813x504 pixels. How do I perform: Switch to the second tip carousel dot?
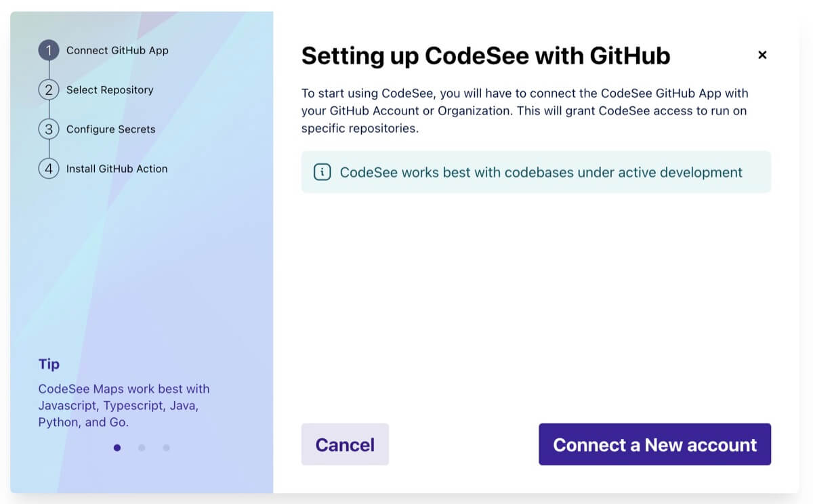tap(142, 448)
